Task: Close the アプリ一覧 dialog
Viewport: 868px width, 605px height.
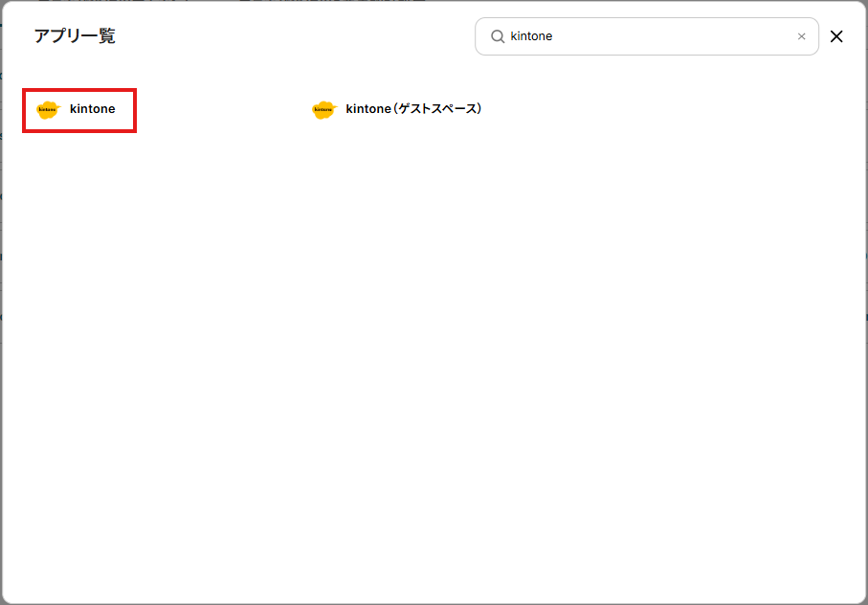Action: (x=835, y=36)
